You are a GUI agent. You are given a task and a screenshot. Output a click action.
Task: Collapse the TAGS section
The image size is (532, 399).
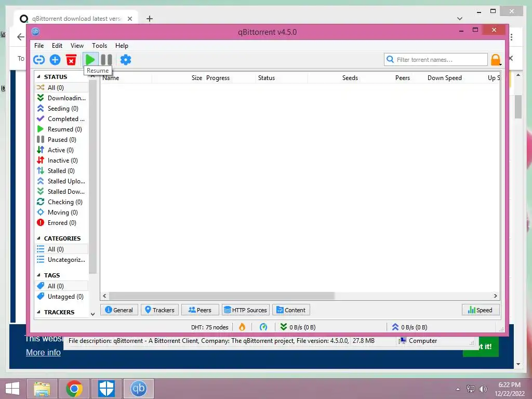point(38,275)
